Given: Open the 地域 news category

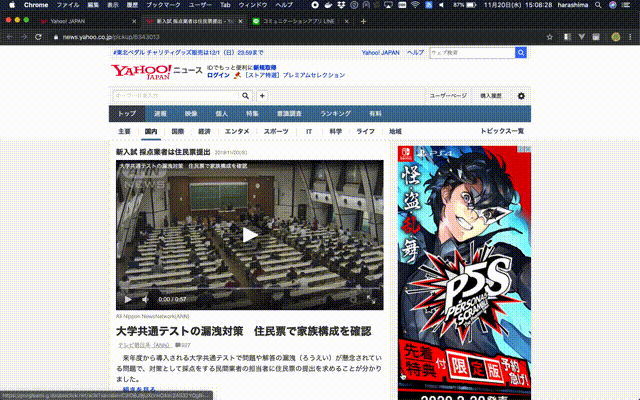Looking at the screenshot, I should 395,131.
